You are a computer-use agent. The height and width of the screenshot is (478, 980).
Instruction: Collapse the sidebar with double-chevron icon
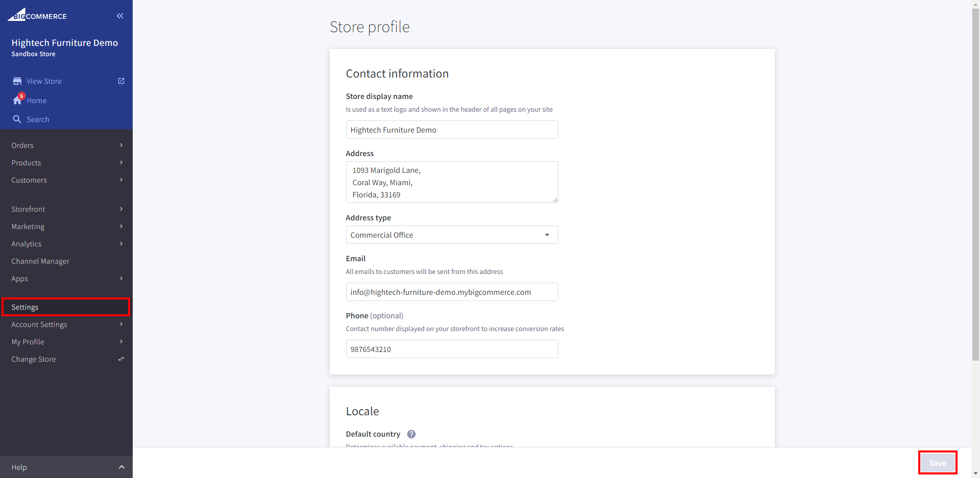pyautogui.click(x=120, y=16)
